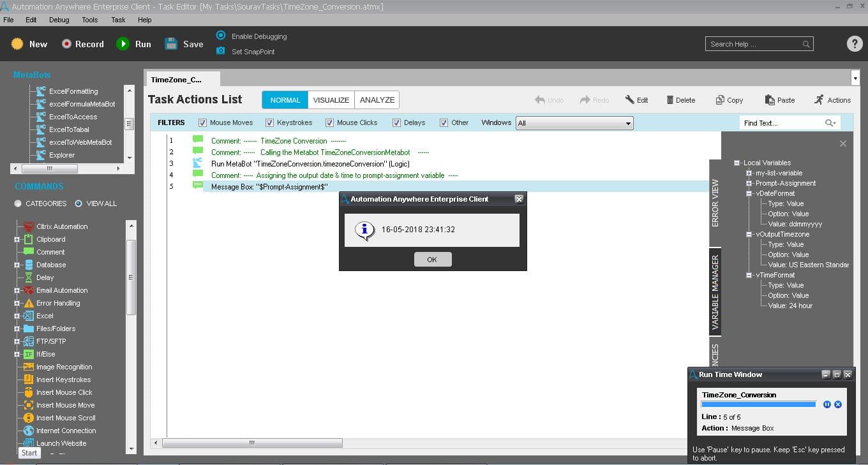Viewport: 868px width, 465px height.
Task: Click the Search Help input field
Action: coord(754,44)
